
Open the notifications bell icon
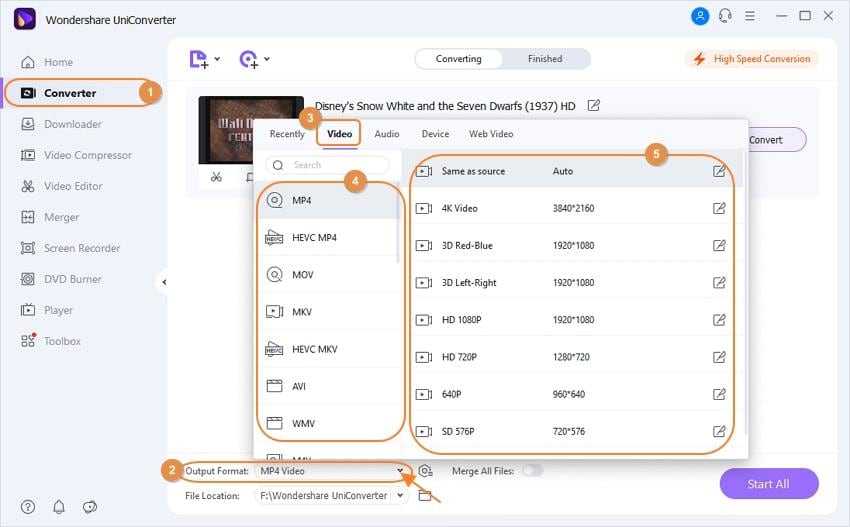(59, 507)
